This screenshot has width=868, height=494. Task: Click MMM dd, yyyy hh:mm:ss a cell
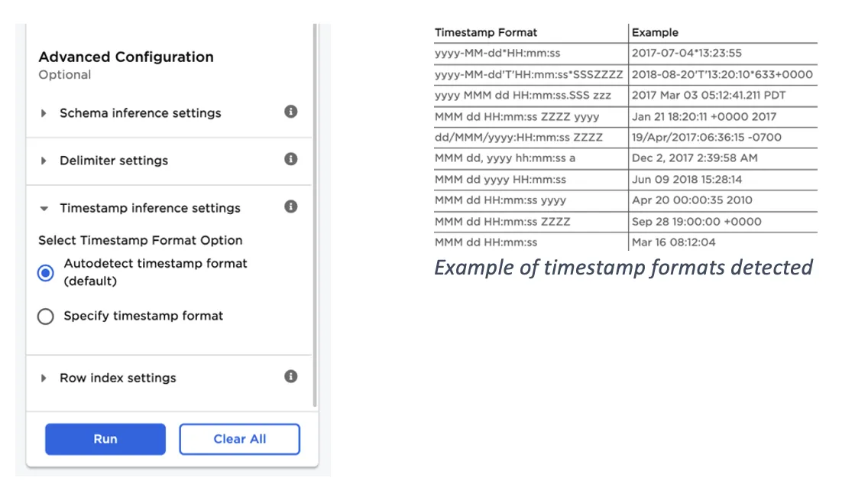[x=505, y=158]
